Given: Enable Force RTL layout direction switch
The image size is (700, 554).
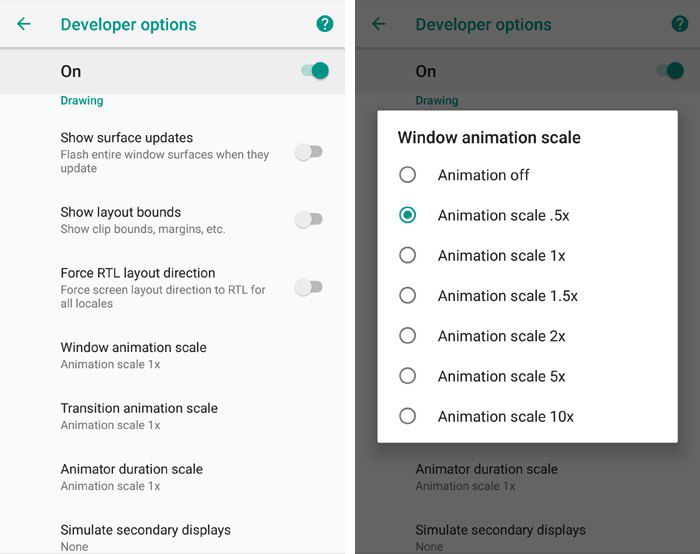Looking at the screenshot, I should tap(308, 287).
